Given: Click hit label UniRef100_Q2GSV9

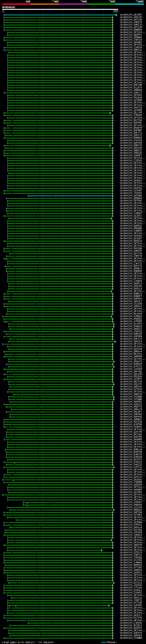Looking at the screenshot, I should click(x=131, y=349).
